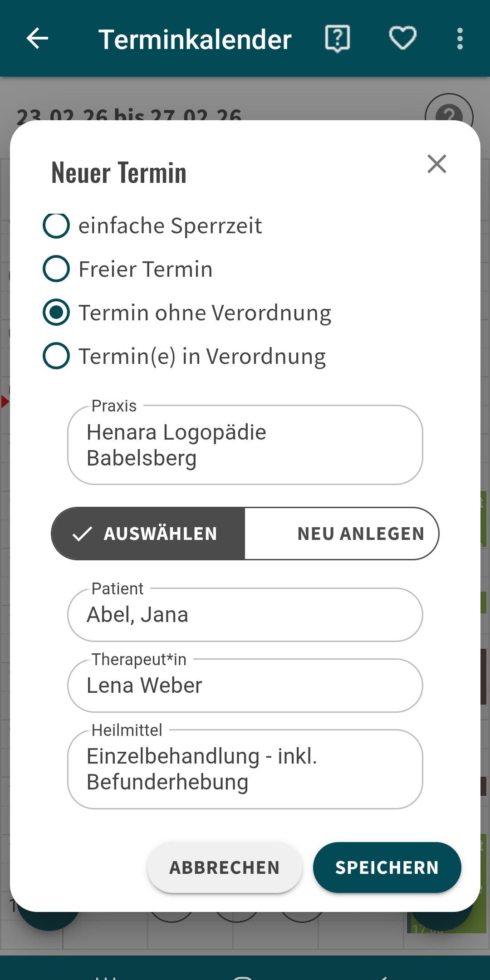Switch to the Neu anlegen tab
This screenshot has width=490, height=980.
pyautogui.click(x=342, y=534)
